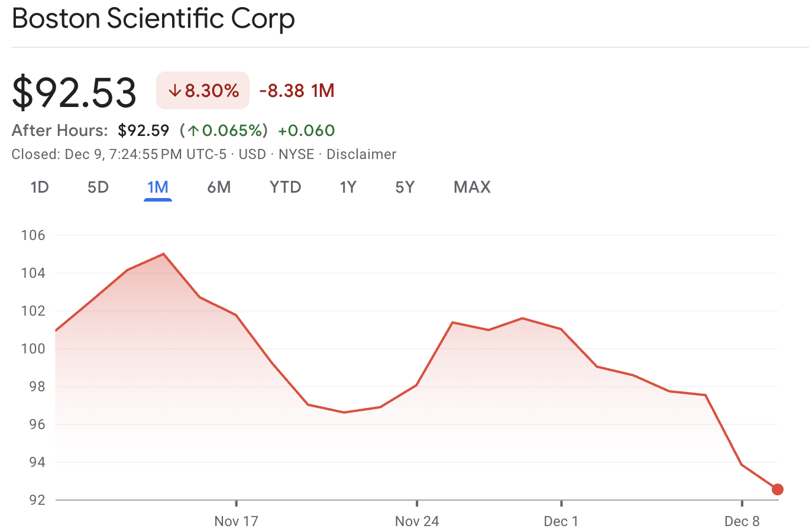Open the Disclaimer link
The image size is (809, 532).
pyautogui.click(x=361, y=154)
